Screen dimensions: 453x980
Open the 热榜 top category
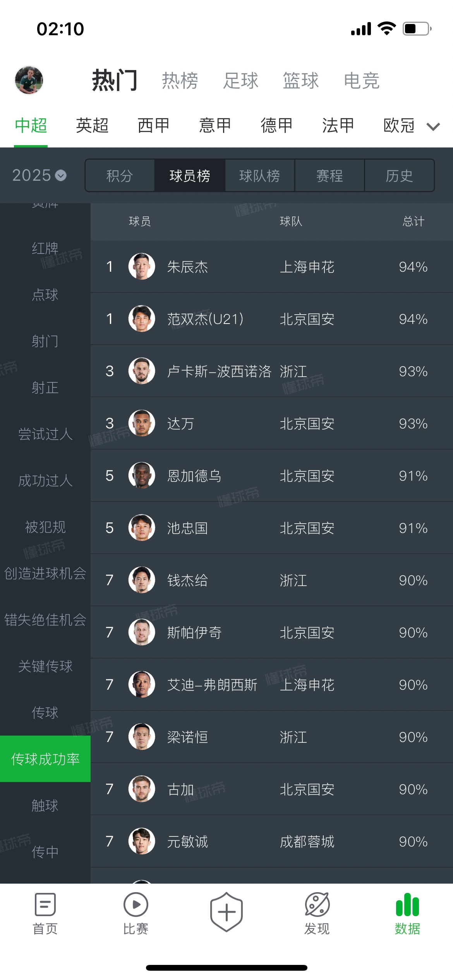(180, 81)
